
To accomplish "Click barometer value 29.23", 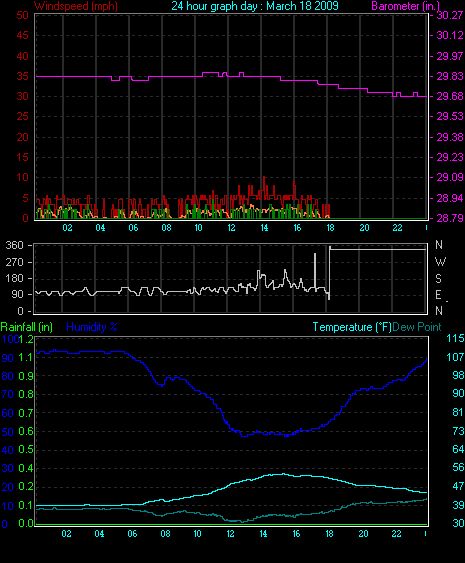I will click(x=450, y=157).
